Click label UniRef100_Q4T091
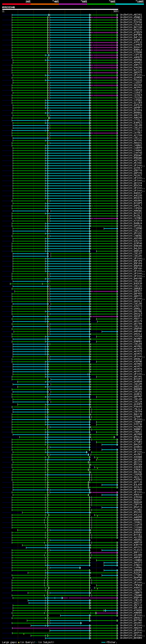The width and height of the screenshot is (146, 644). point(131,140)
